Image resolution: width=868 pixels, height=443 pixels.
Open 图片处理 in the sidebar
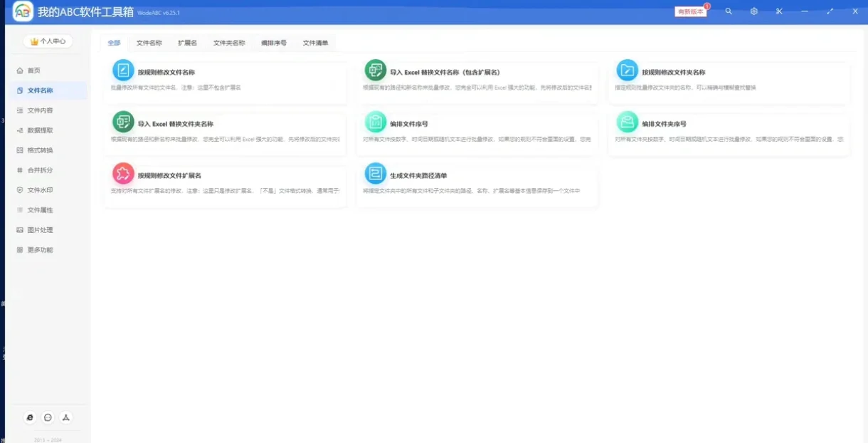[47, 230]
